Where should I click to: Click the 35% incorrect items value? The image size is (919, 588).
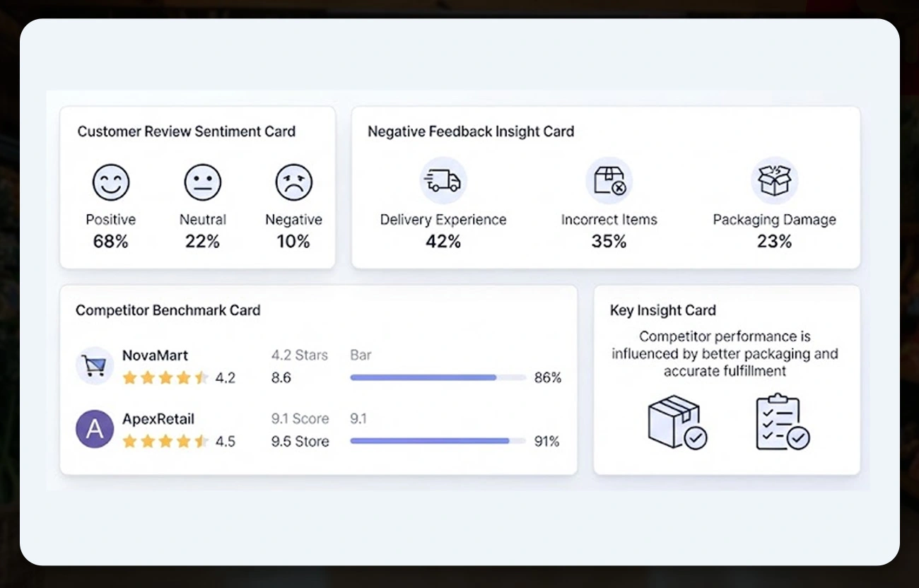coord(609,242)
